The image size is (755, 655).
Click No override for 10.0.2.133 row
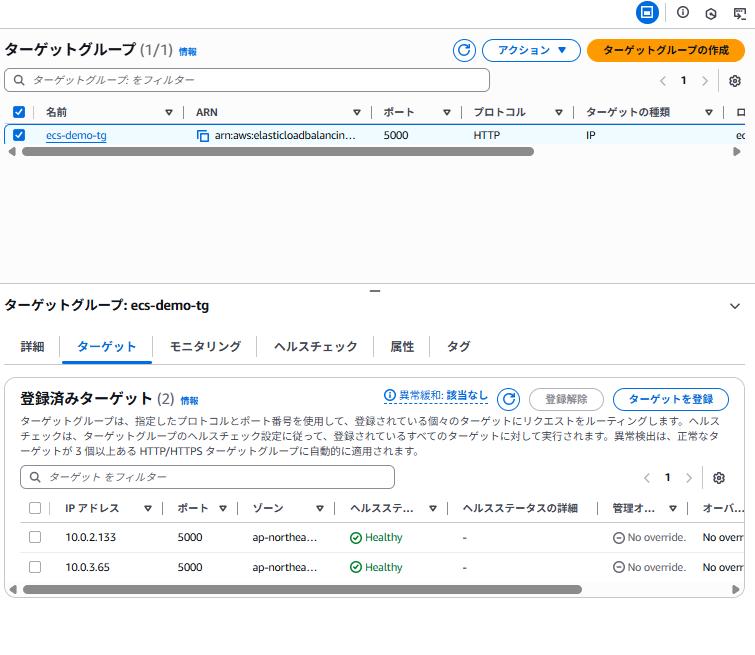(x=649, y=537)
